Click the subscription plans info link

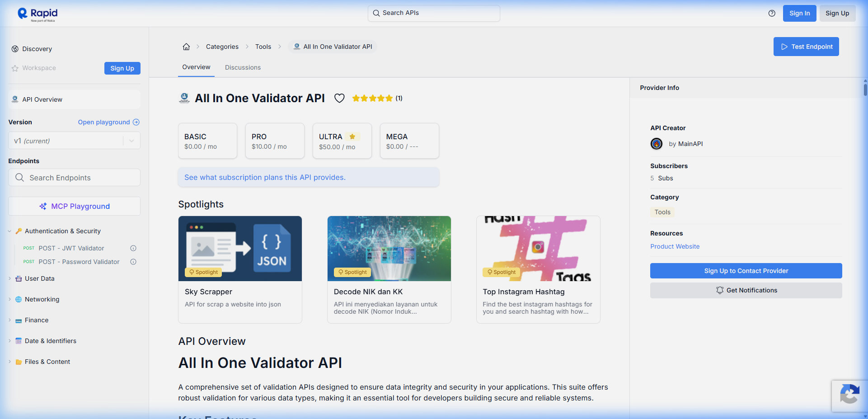(x=265, y=177)
